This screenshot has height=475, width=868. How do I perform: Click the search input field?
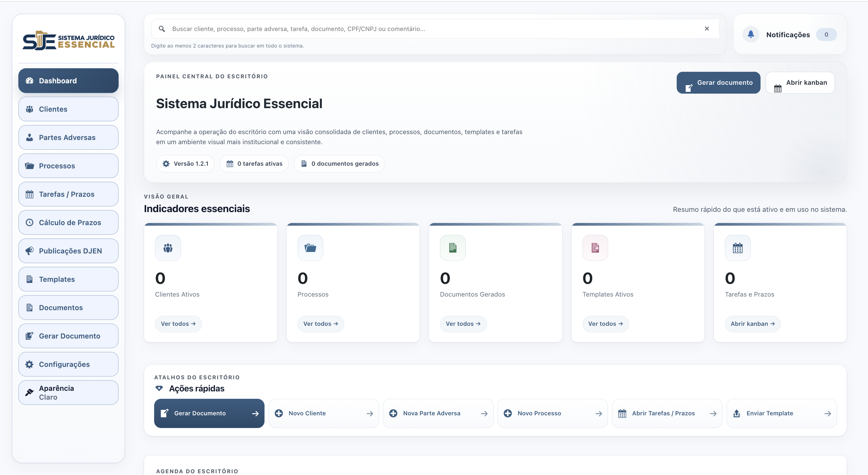(x=435, y=29)
